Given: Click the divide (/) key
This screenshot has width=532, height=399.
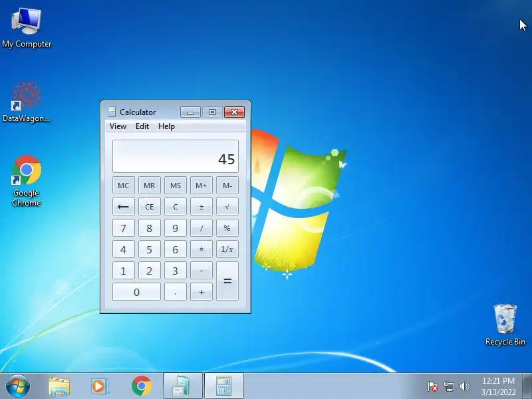Looking at the screenshot, I should click(x=201, y=228).
